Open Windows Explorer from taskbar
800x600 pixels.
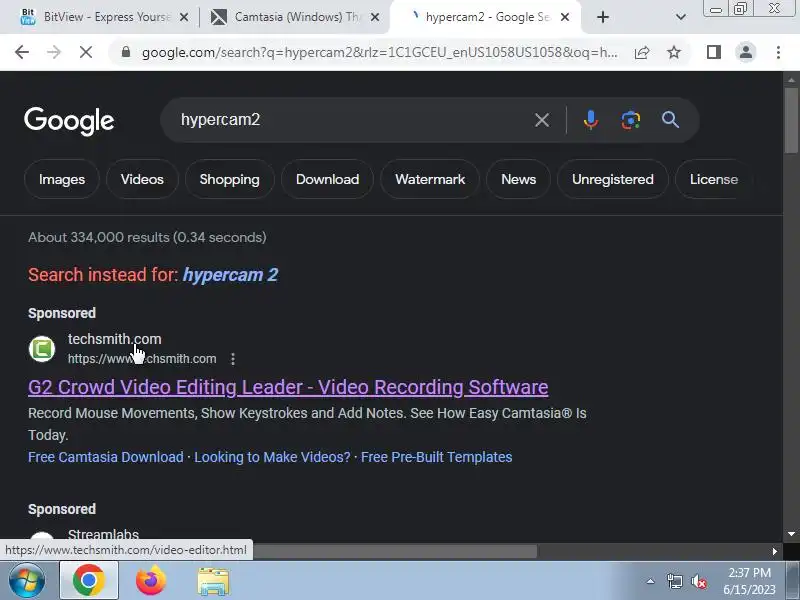pyautogui.click(x=213, y=581)
